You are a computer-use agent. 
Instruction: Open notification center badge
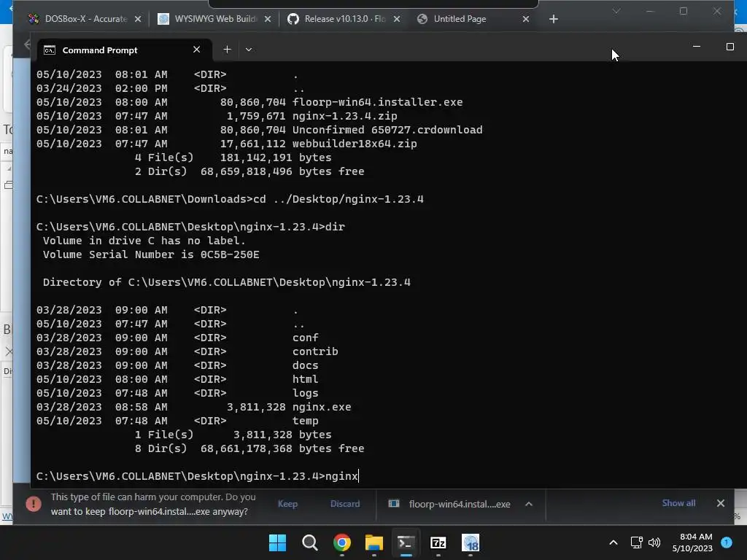(x=727, y=542)
